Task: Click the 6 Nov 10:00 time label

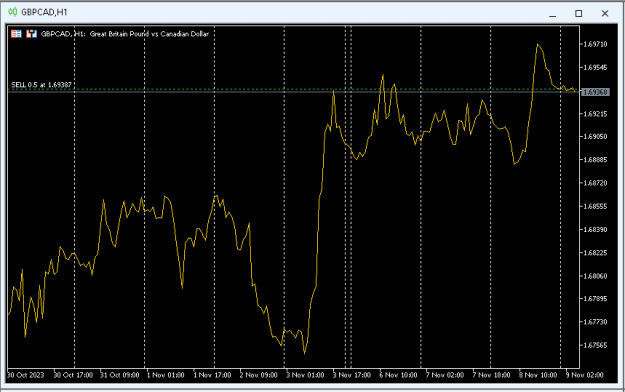Action: (398, 375)
